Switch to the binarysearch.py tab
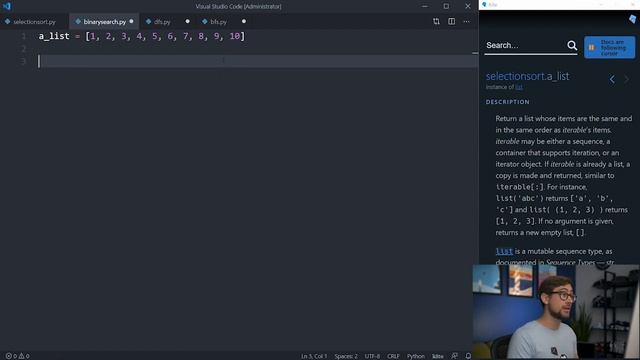Image resolution: width=640 pixels, height=360 pixels. click(x=104, y=22)
